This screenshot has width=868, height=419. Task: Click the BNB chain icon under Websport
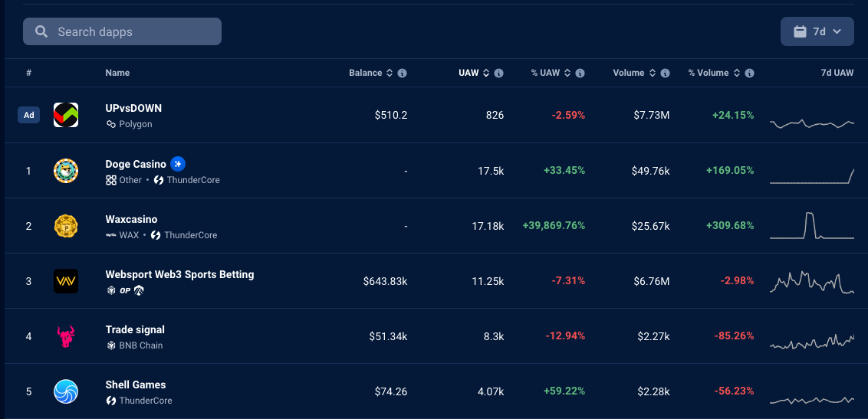tap(110, 290)
